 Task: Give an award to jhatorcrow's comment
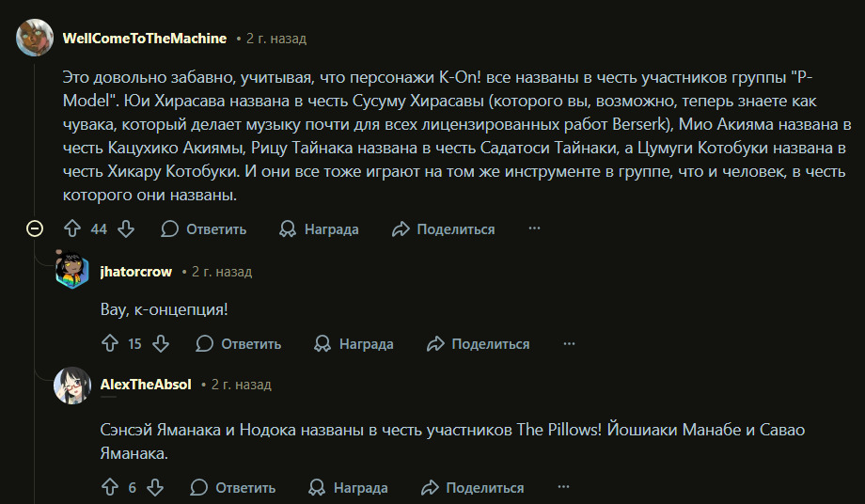tap(354, 344)
